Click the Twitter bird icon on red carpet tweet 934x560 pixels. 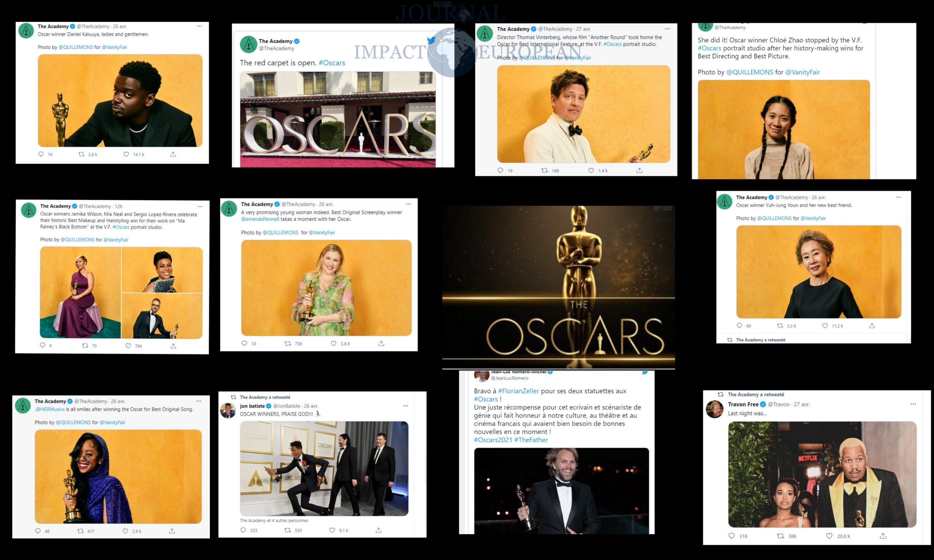[x=431, y=41]
